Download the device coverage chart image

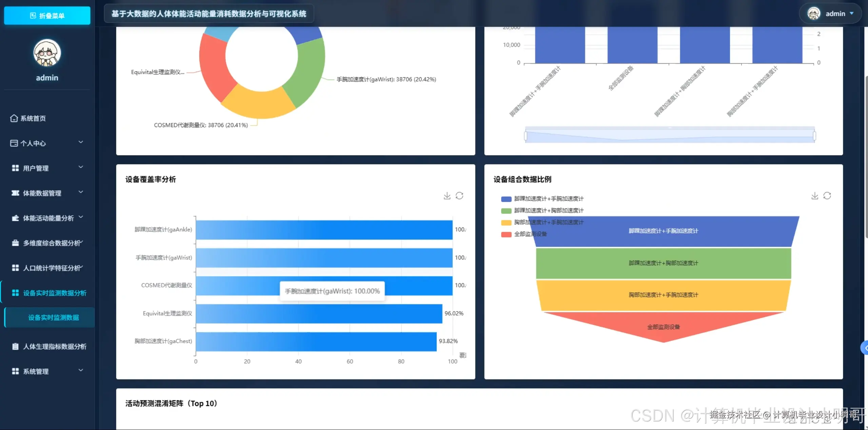(447, 196)
